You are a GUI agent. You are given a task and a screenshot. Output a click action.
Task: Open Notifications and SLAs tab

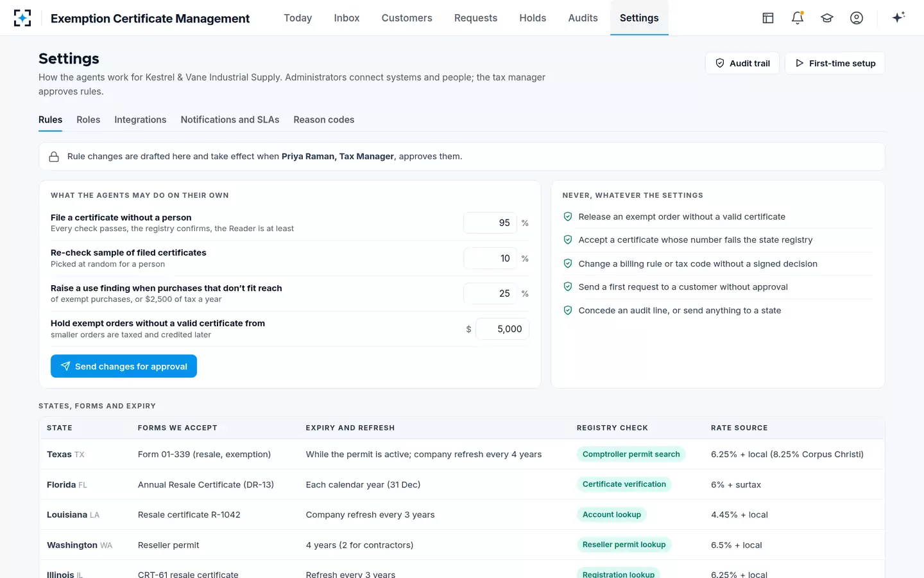click(230, 119)
